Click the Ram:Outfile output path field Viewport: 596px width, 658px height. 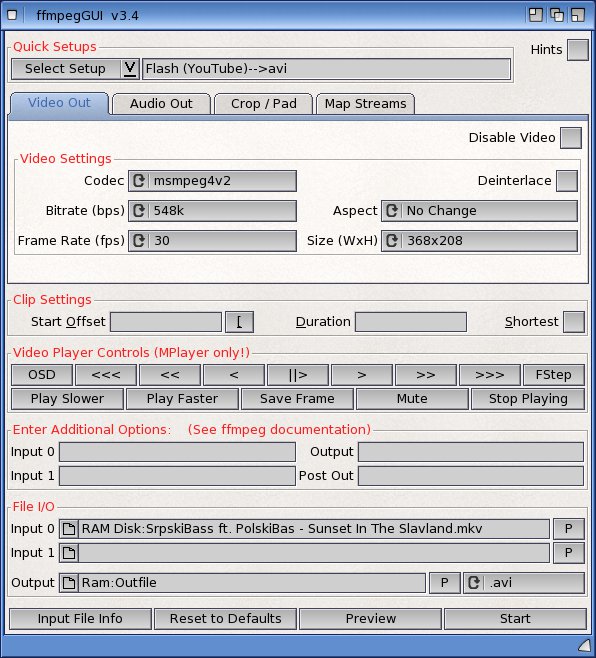point(252,583)
